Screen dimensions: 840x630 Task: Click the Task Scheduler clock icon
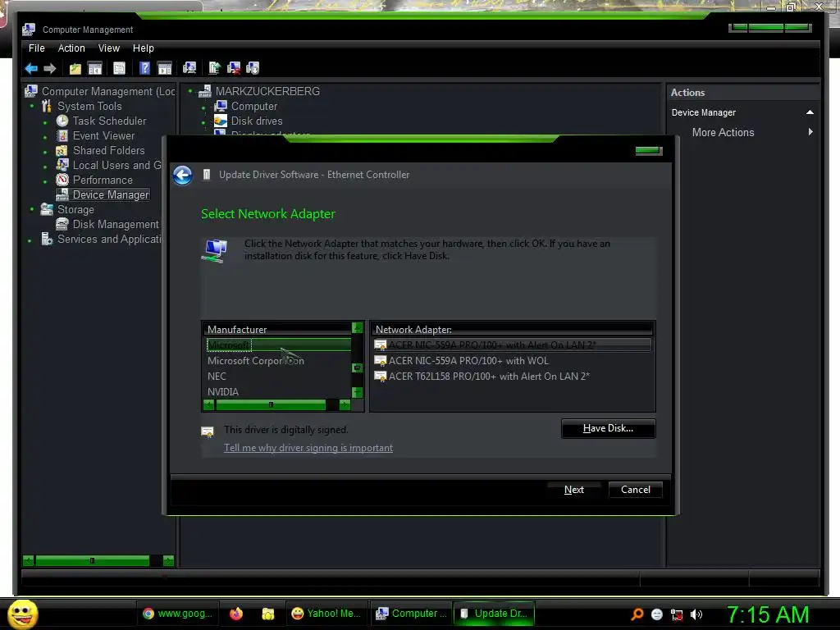click(62, 121)
